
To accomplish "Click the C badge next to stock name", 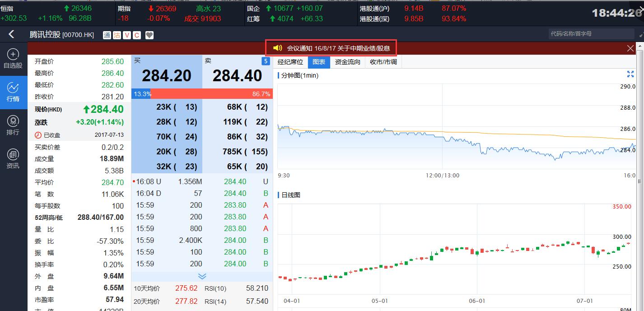I will pos(137,34).
